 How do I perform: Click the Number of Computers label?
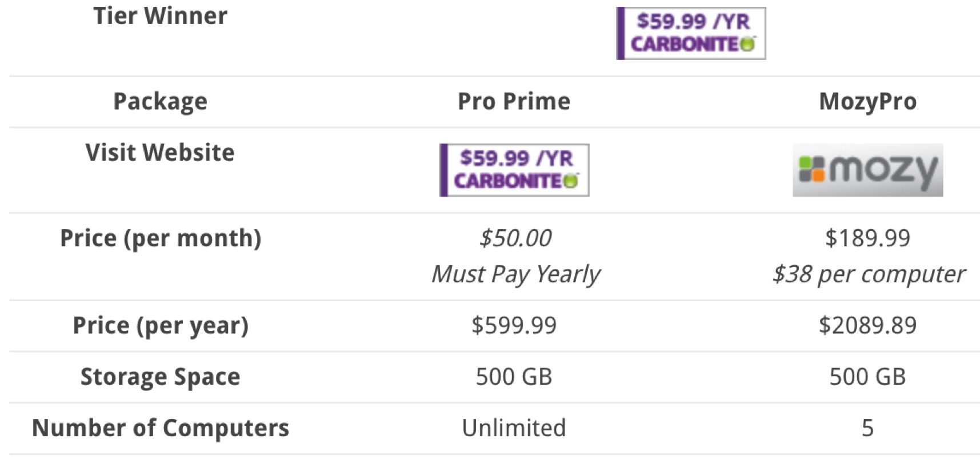point(161,428)
